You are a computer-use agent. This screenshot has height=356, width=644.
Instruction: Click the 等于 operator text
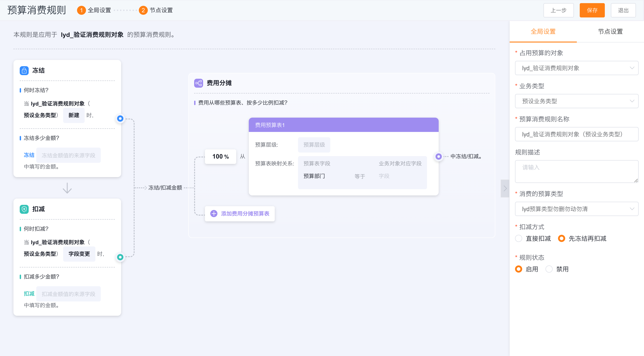click(360, 176)
